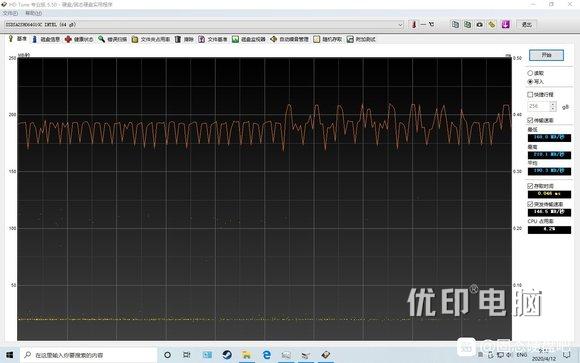This screenshot has height=363, width=580.
Task: Switch to the health status (健康状态) tab
Action: point(79,39)
